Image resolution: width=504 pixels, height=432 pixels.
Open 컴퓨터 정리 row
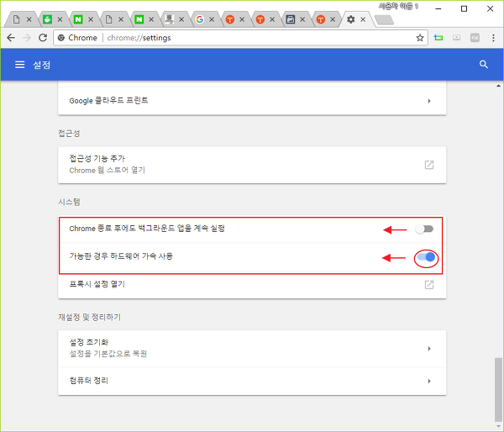(x=252, y=382)
